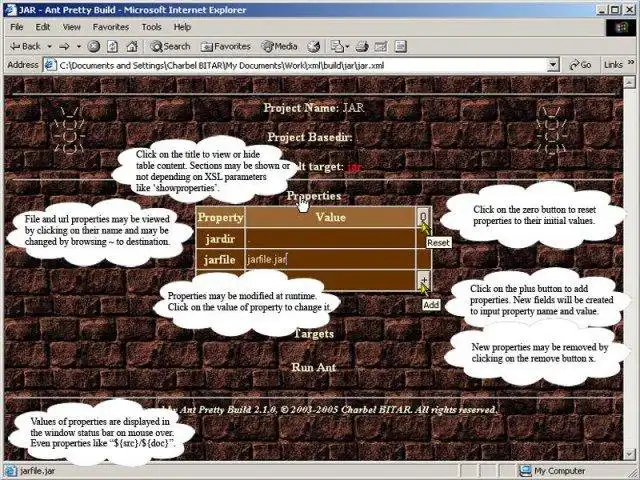Screen dimensions: 640x480
Task: Click the Refresh page icon
Action: (113, 47)
